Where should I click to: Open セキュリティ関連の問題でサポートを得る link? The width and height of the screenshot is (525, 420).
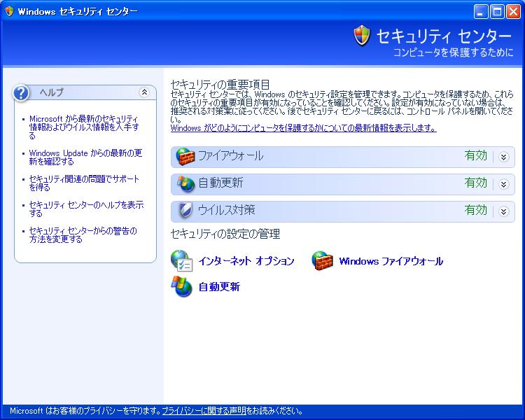pos(84,183)
